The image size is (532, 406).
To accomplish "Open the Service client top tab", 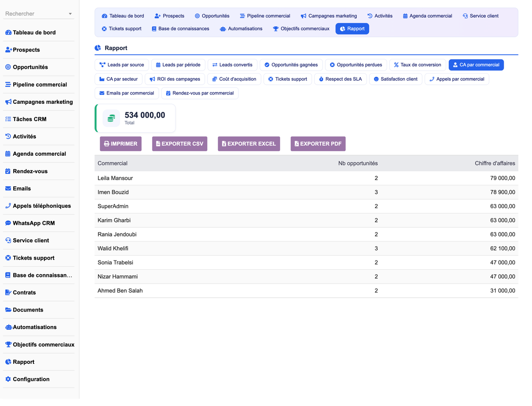I will 480,16.
